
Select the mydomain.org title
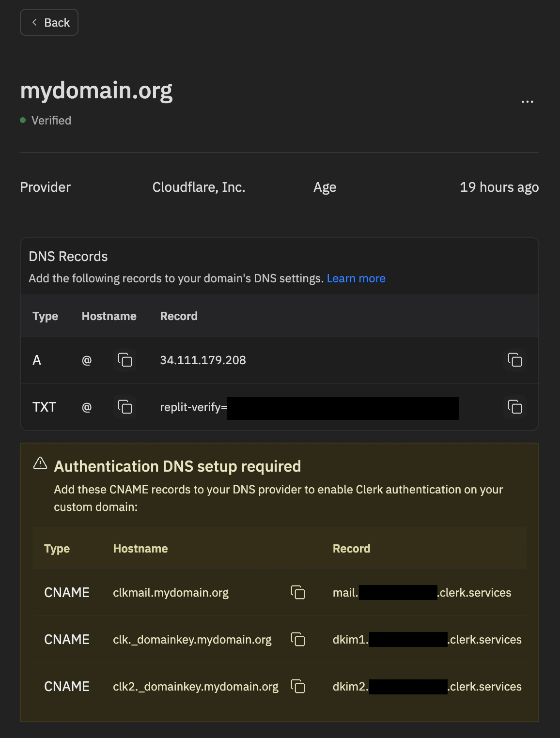pos(97,91)
